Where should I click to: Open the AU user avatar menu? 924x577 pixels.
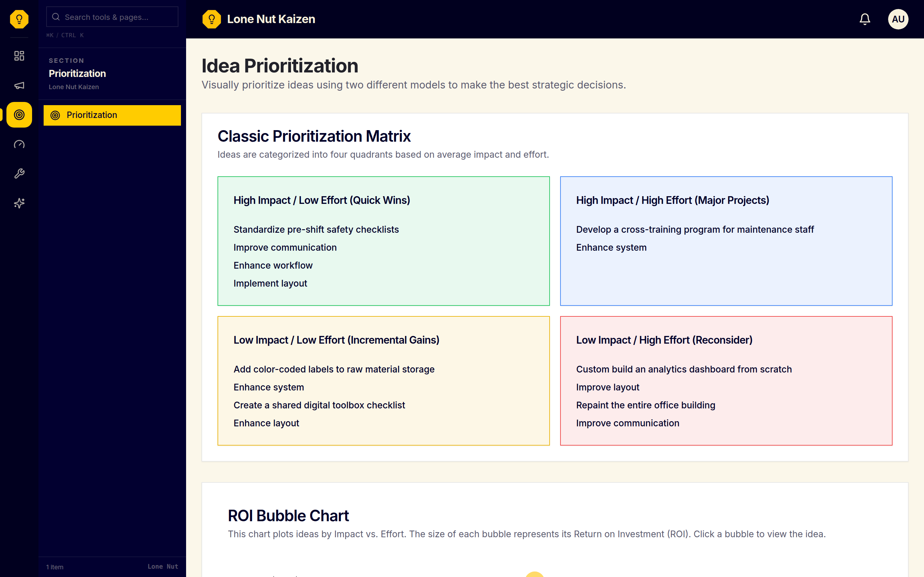pyautogui.click(x=898, y=19)
